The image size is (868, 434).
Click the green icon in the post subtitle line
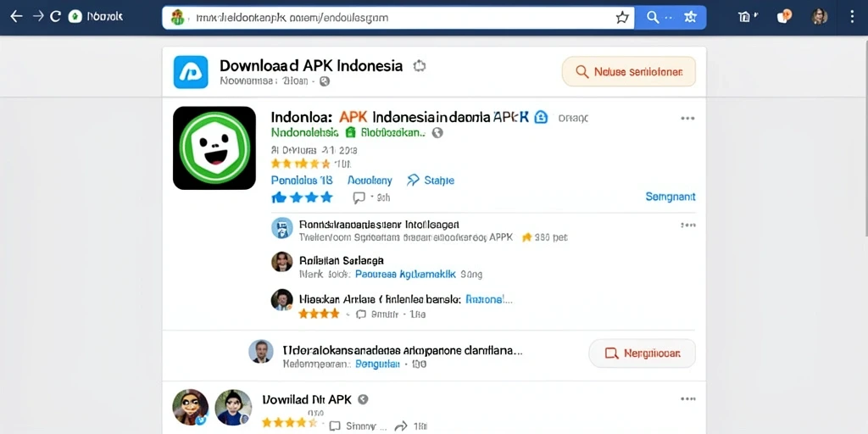tap(350, 132)
